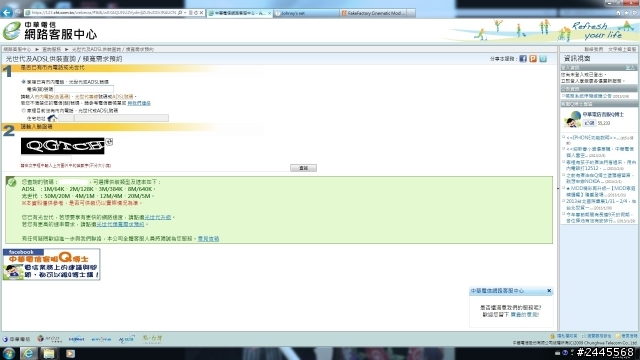640x360 pixels.
Task: Share page via Twitter icon
Action: tap(543, 59)
